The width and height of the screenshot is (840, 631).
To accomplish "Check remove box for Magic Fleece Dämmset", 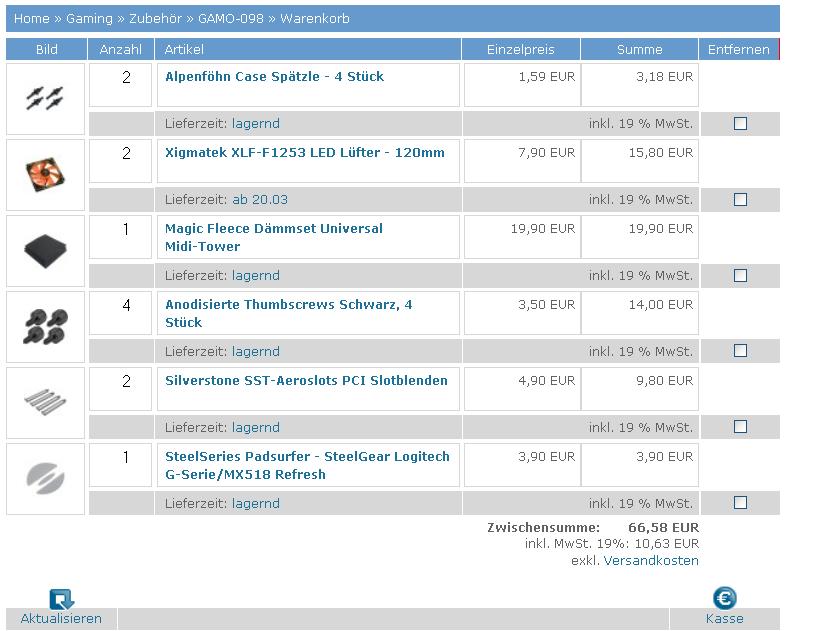I will click(740, 275).
